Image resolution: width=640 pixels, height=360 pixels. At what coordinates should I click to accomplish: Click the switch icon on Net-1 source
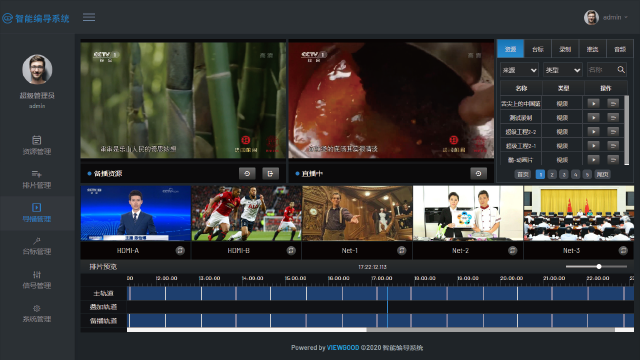(402, 250)
